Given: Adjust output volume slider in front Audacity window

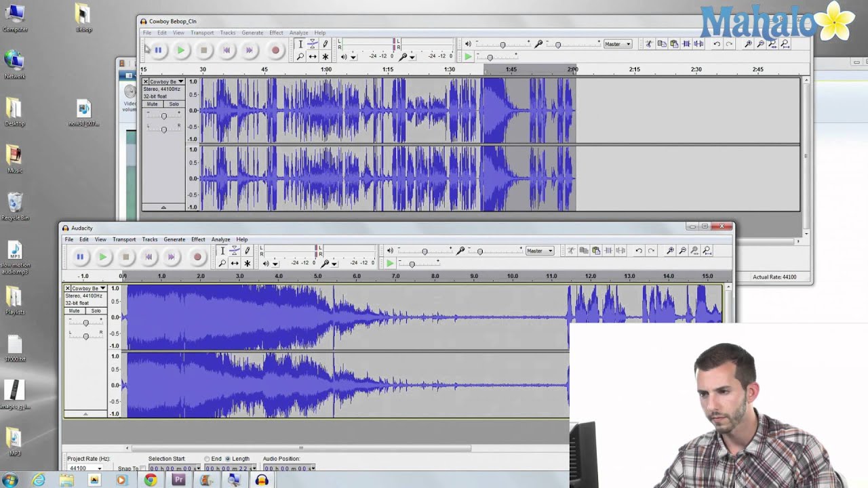Looking at the screenshot, I should tap(425, 251).
